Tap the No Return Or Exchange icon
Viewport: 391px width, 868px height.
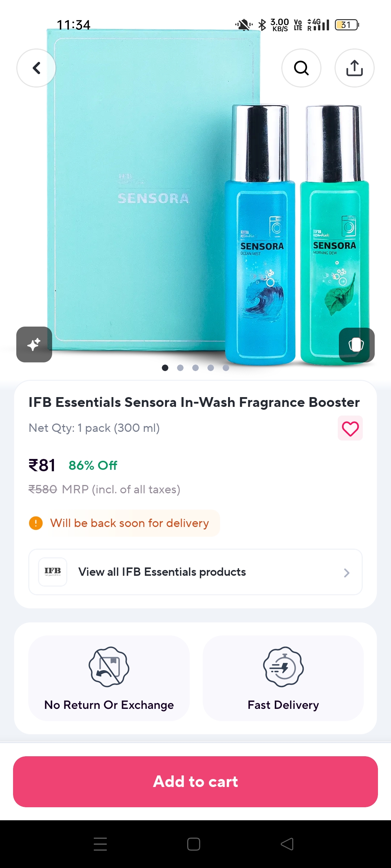click(x=109, y=667)
